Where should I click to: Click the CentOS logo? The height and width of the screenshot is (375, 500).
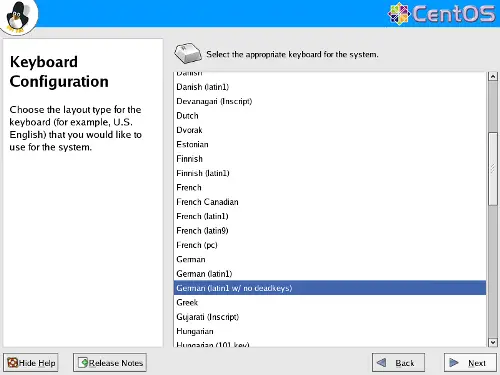442,14
